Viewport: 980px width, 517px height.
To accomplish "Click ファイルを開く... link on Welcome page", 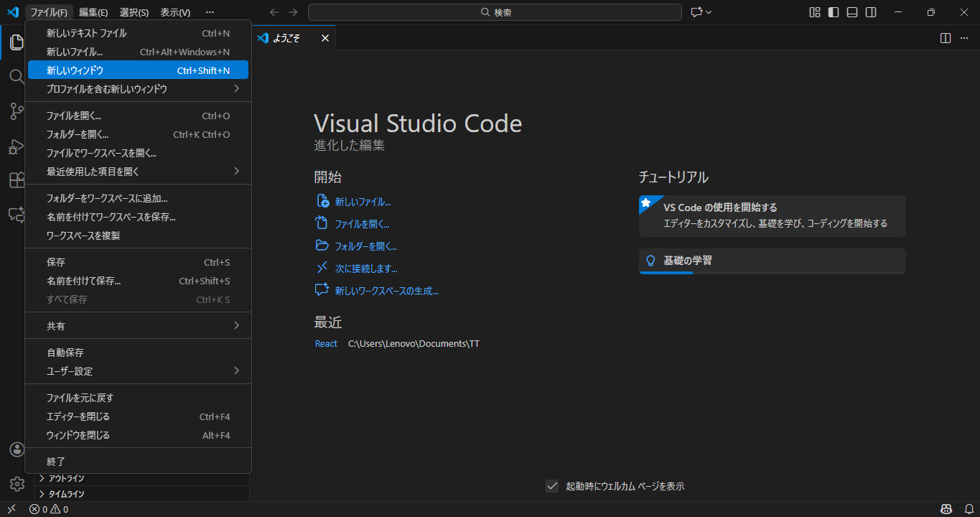I will [362, 224].
